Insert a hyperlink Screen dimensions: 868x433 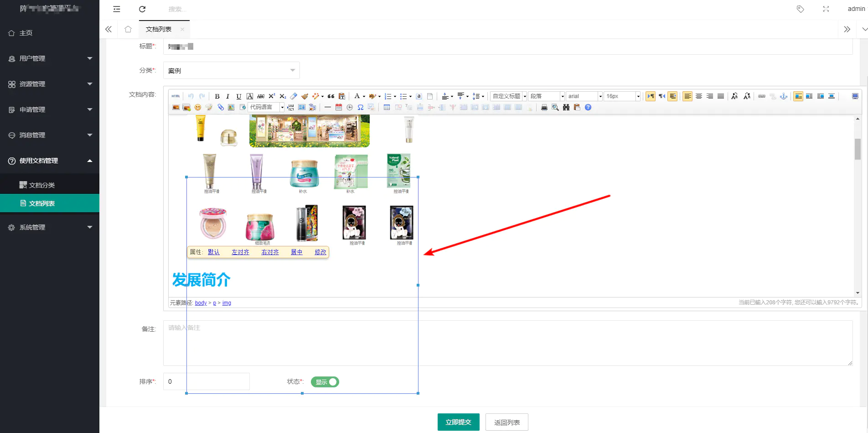(x=762, y=96)
